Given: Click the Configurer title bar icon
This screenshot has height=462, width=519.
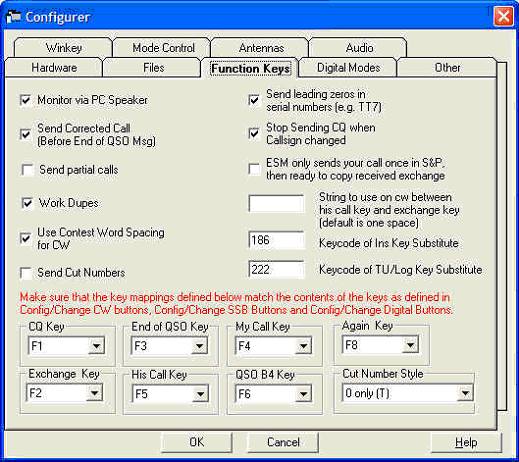Looking at the screenshot, I should coord(14,17).
